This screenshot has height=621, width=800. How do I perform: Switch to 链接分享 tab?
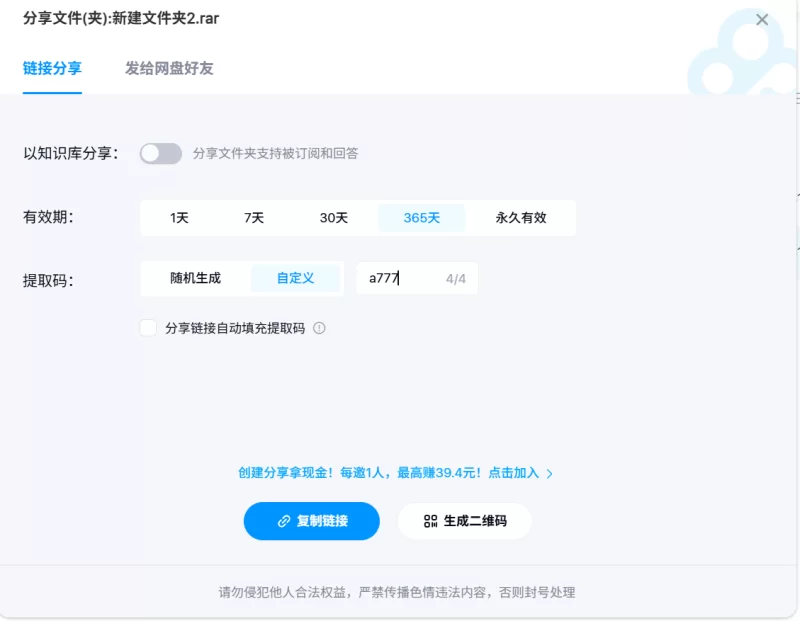click(52, 68)
